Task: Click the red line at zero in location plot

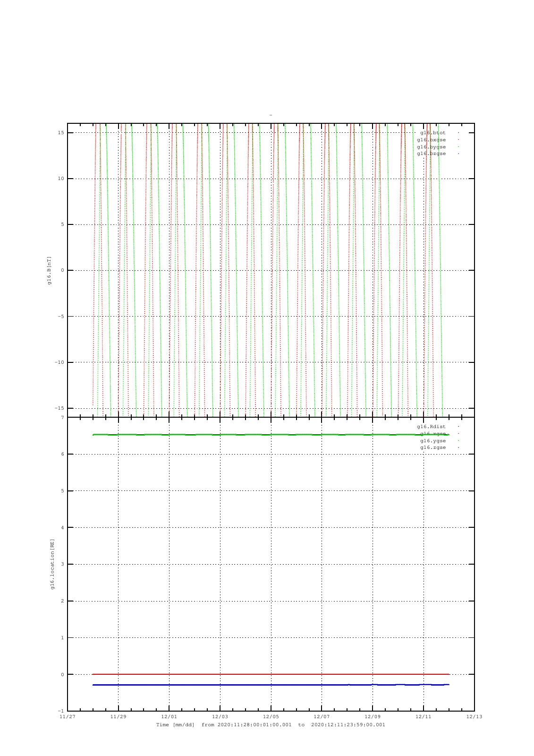Action: (271, 674)
